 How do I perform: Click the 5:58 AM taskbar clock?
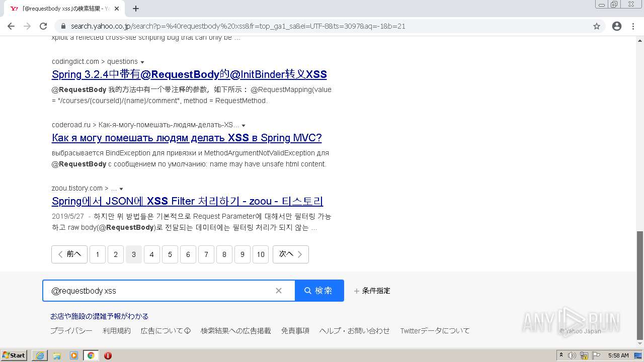[x=618, y=355]
